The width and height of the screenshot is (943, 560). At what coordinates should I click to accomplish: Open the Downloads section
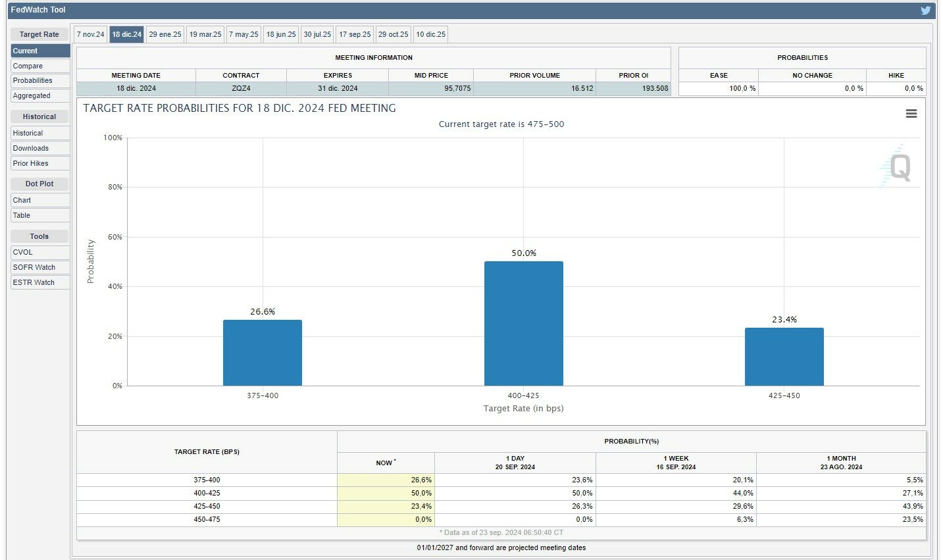[30, 148]
